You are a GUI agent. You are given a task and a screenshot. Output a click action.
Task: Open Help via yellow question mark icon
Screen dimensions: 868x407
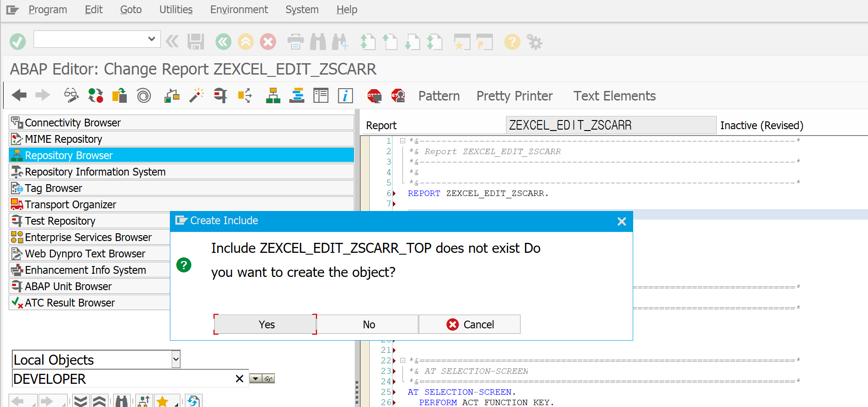[512, 42]
